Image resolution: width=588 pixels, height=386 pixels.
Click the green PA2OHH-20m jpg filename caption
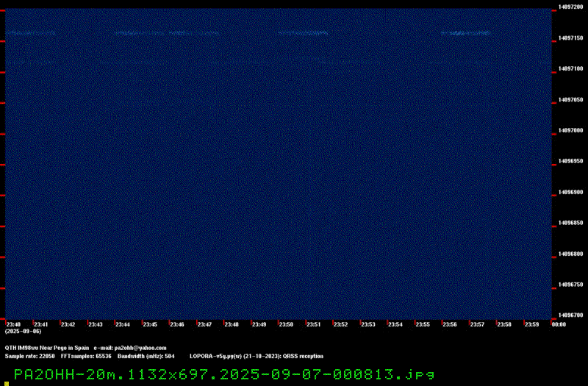pos(224,374)
